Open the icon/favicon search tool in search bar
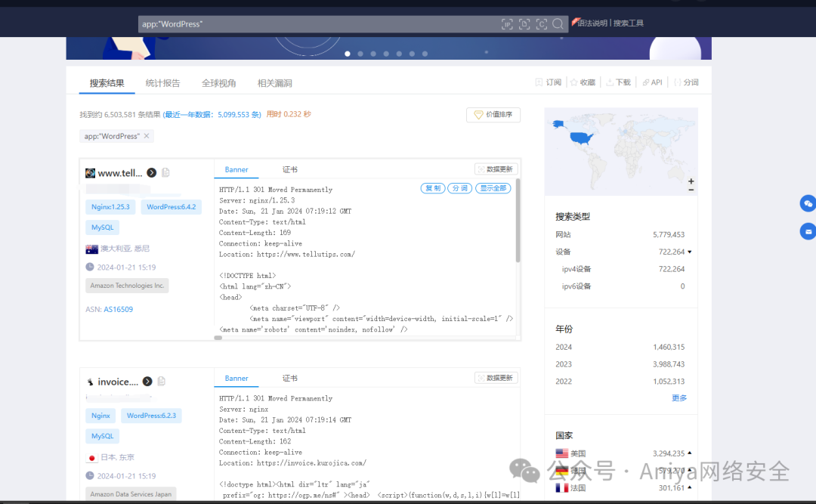Screen dimensions: 816x504 pos(524,24)
